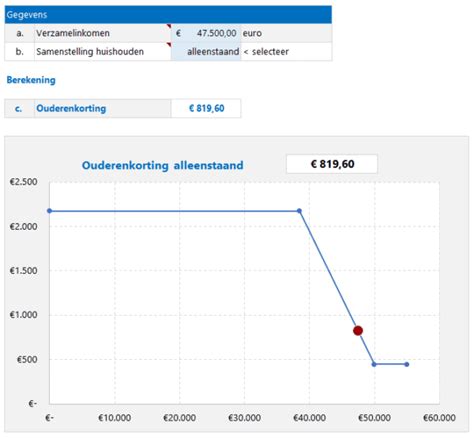
Task: Click blue data point at €50.000
Action: pos(374,364)
